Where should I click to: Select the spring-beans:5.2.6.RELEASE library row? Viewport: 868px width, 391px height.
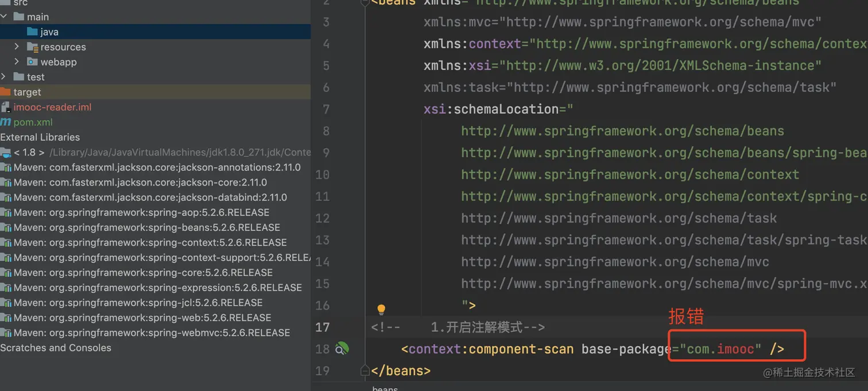155,227
